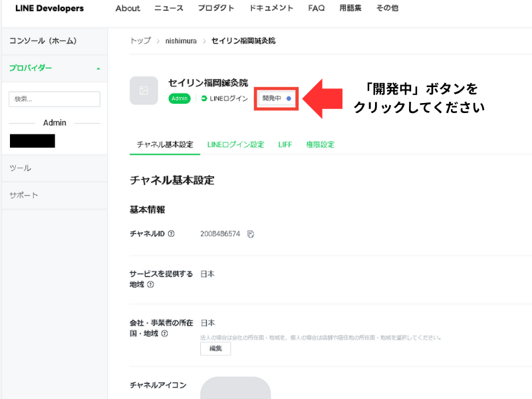The width and height of the screenshot is (532, 399).
Task: Select the チャネル基本設定 tab
Action: (x=165, y=144)
